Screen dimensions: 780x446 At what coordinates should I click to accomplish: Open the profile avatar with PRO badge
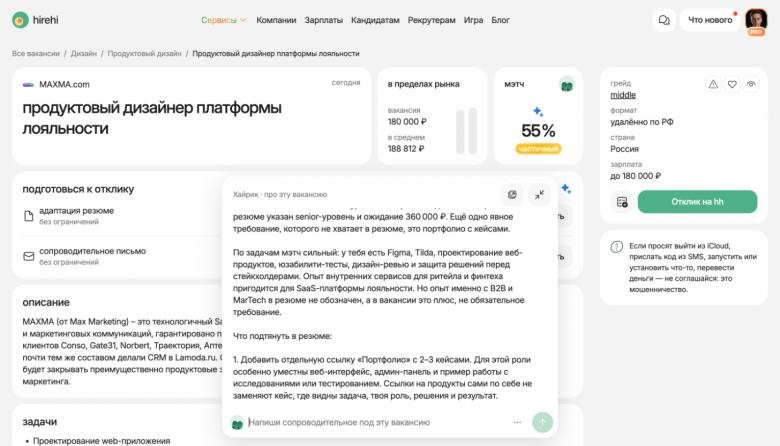click(x=756, y=21)
